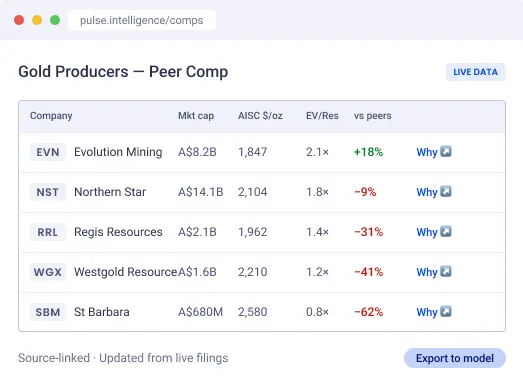Click the 0.8× EV/Res value
Screen dimensions: 523x385
[x=317, y=312]
